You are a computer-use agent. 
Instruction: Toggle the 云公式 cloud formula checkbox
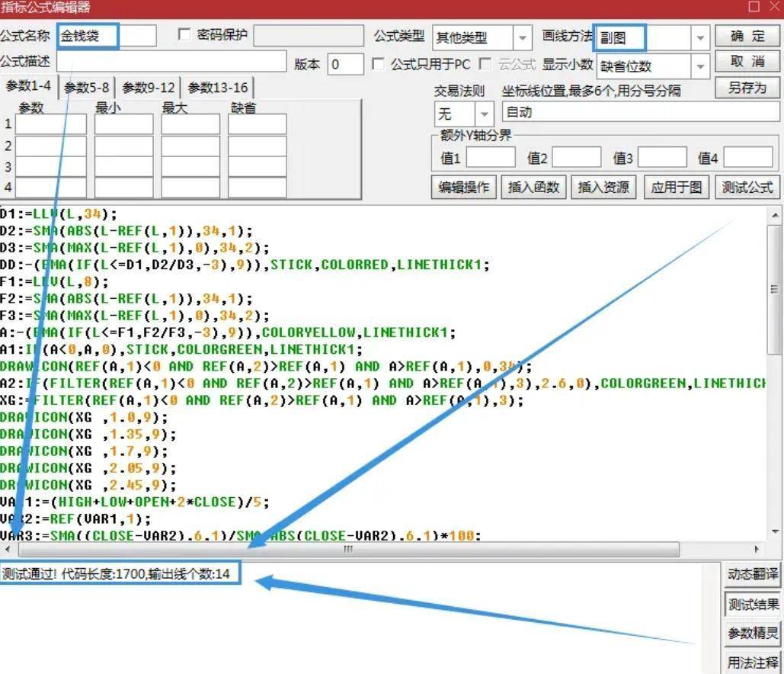tap(485, 64)
